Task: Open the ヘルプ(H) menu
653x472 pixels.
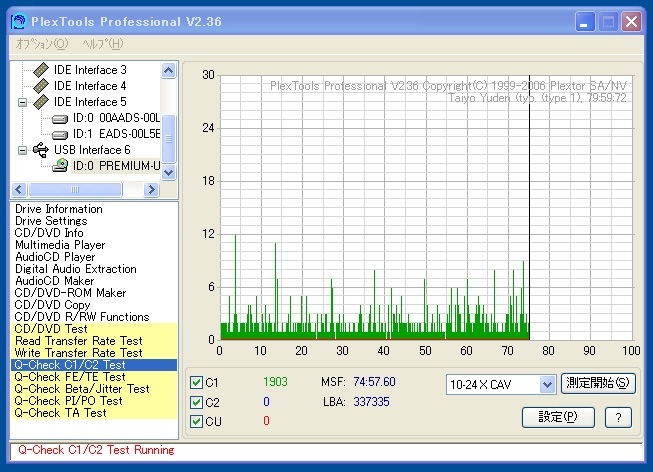Action: click(102, 44)
